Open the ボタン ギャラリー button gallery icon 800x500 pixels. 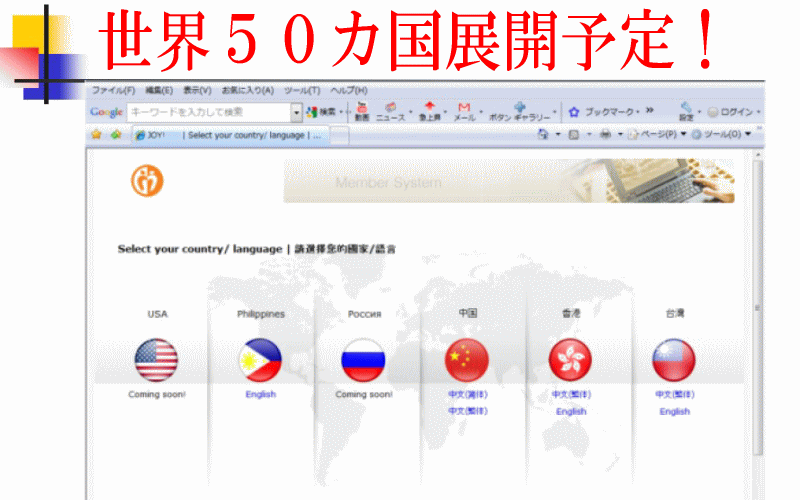pyautogui.click(x=519, y=111)
